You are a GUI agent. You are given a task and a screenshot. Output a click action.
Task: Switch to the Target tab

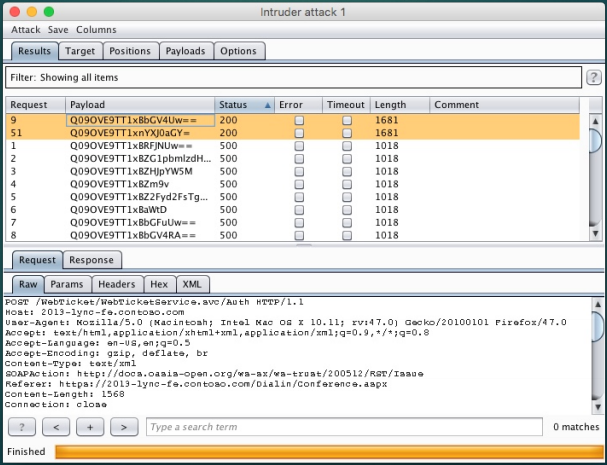pyautogui.click(x=80, y=51)
